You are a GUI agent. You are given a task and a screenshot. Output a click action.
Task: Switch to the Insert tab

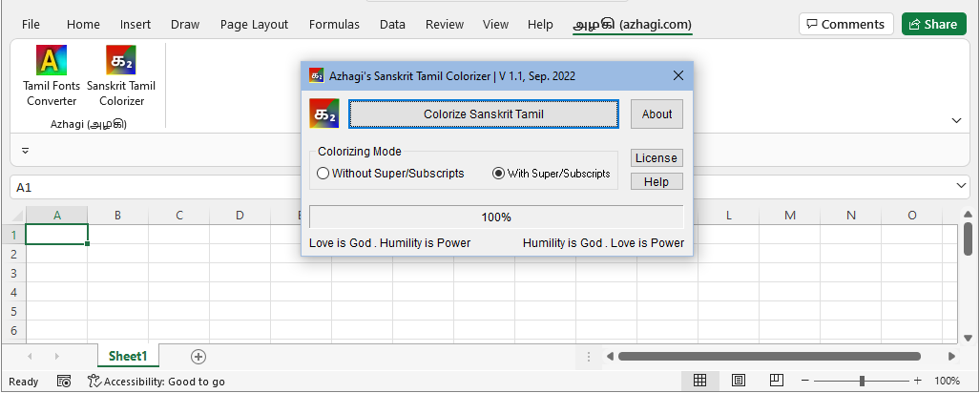pos(135,25)
